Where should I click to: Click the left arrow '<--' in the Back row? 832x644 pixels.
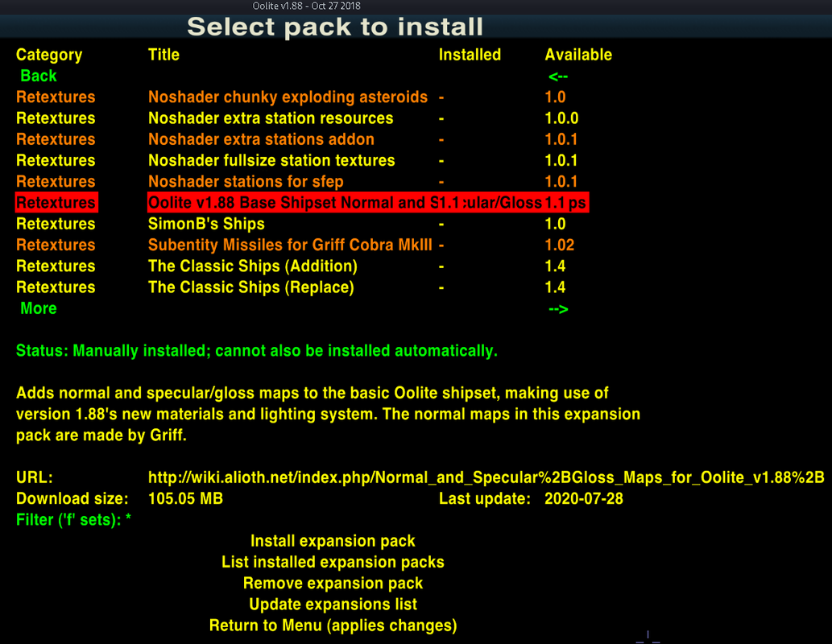point(557,77)
